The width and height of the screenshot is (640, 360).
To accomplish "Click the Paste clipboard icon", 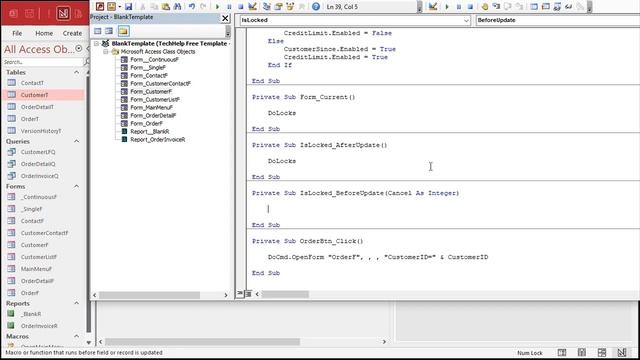I will coord(166,7).
